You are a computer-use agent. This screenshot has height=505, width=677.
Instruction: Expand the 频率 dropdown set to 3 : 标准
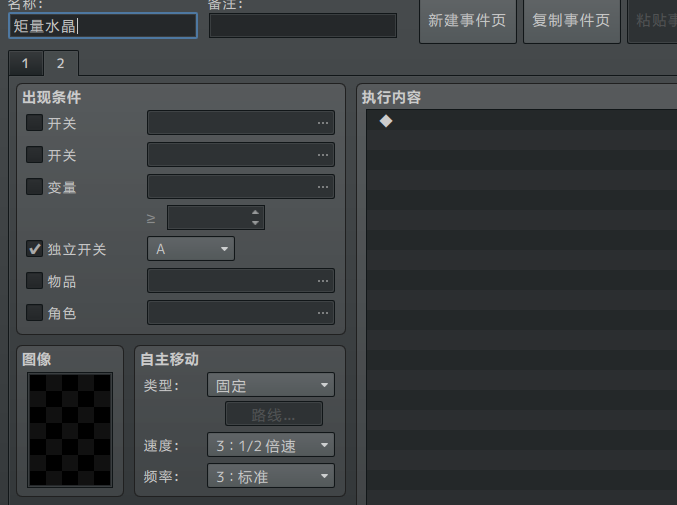click(270, 476)
